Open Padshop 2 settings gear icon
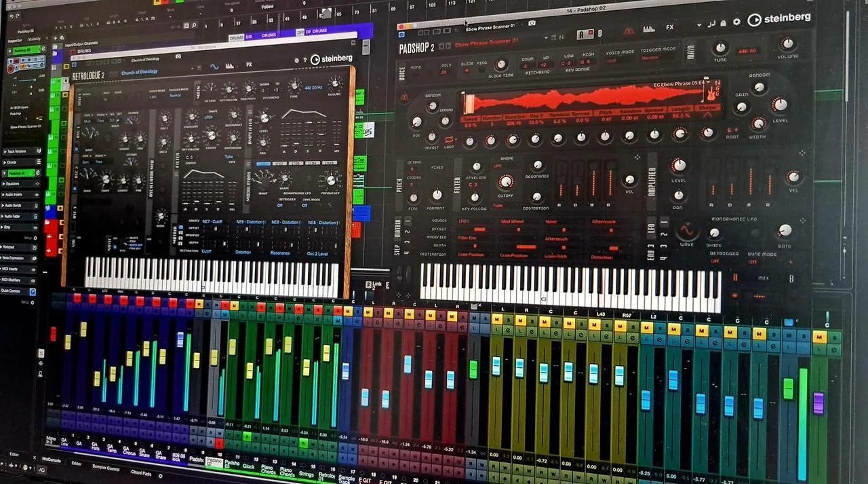The height and width of the screenshot is (484, 868). 736,22
